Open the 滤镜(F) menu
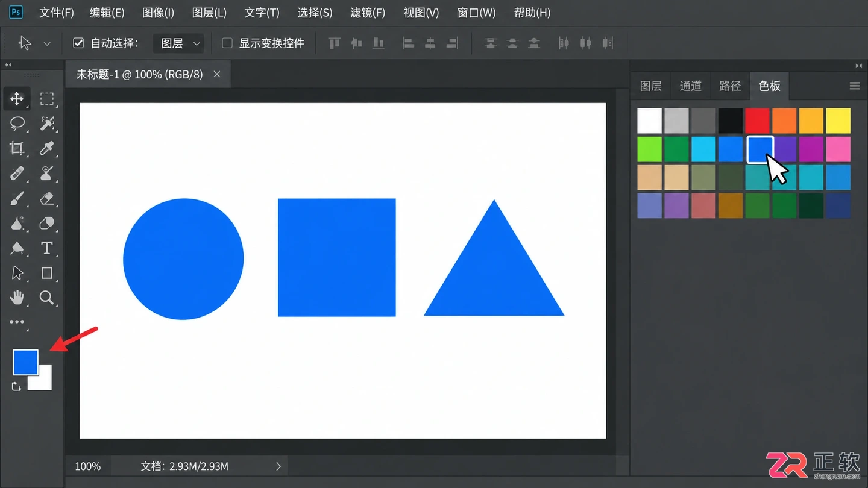 [368, 13]
